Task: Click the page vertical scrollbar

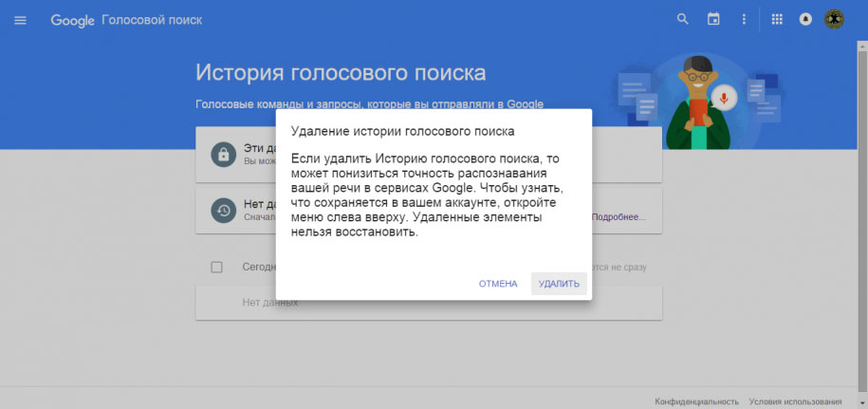Action: pyautogui.click(x=862, y=221)
